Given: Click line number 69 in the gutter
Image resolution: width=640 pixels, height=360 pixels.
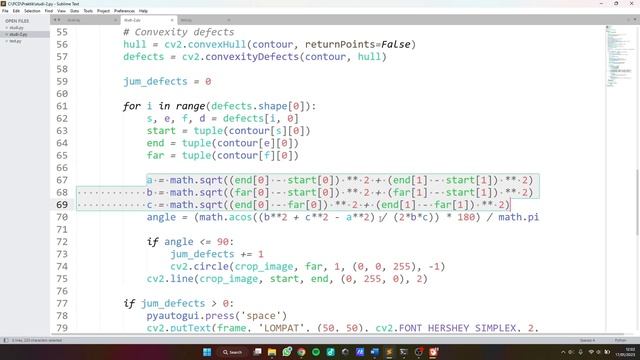Looking at the screenshot, I should [62, 204].
